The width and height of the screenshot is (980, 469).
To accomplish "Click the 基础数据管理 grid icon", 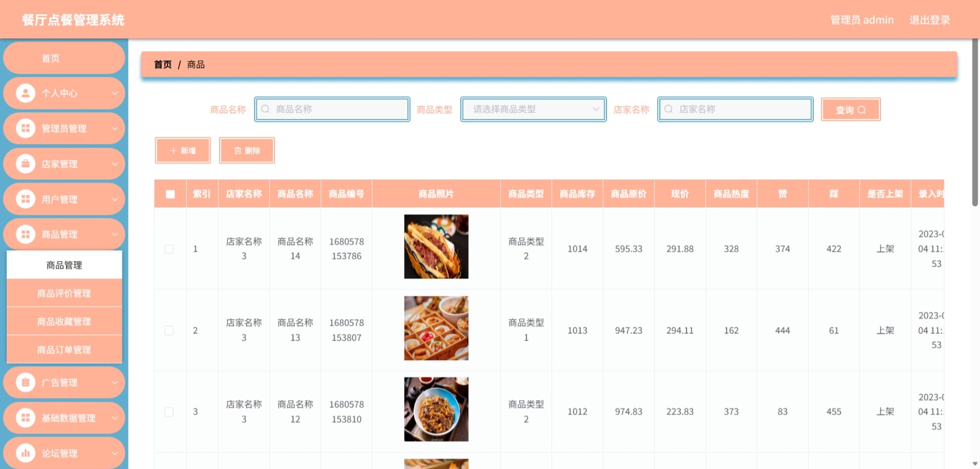I will [26, 417].
